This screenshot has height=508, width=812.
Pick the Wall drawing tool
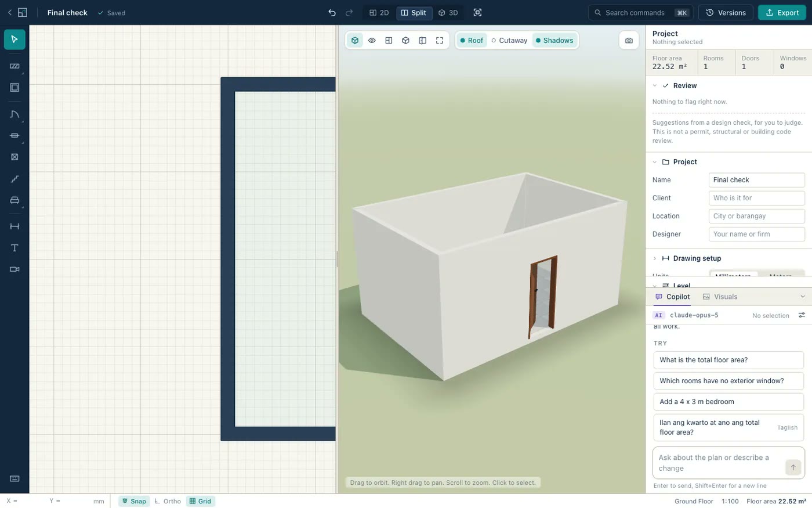point(14,66)
